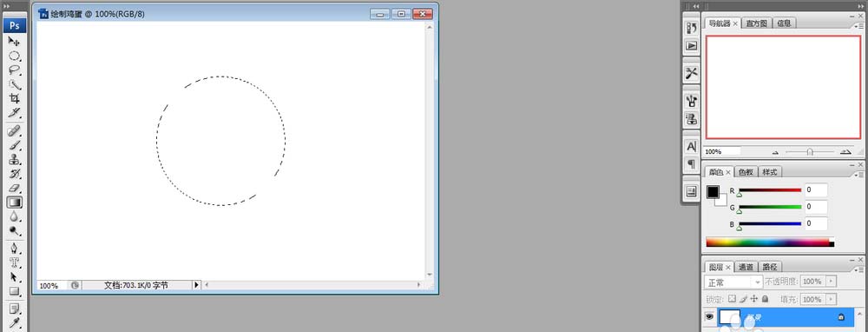
Task: Click the Ps logo atop the toolbox
Action: (15, 25)
